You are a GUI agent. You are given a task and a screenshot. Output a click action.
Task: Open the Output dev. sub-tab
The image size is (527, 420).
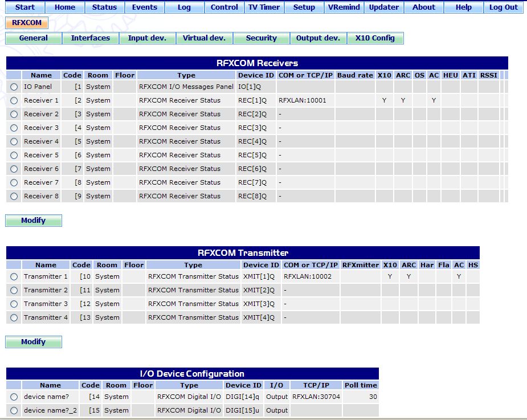click(318, 38)
